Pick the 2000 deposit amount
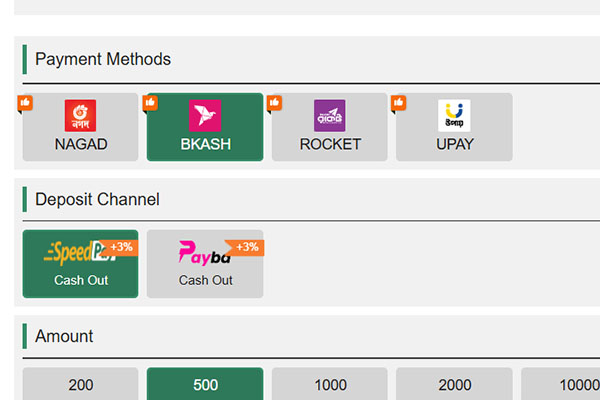600x400 pixels. point(454,385)
